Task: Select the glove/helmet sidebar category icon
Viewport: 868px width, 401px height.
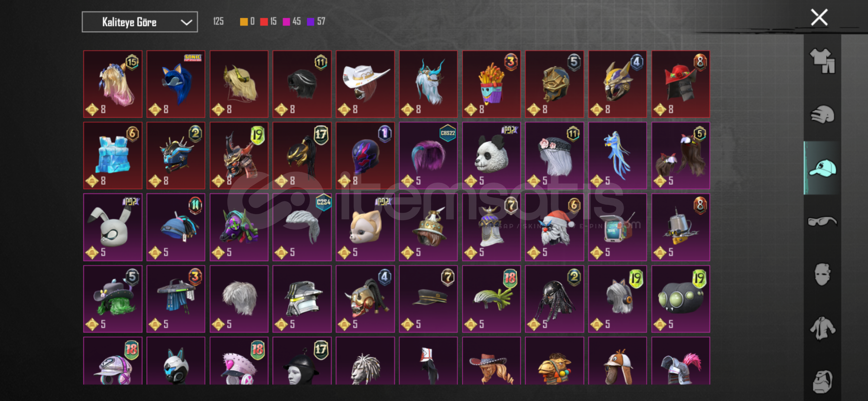Action: click(822, 114)
